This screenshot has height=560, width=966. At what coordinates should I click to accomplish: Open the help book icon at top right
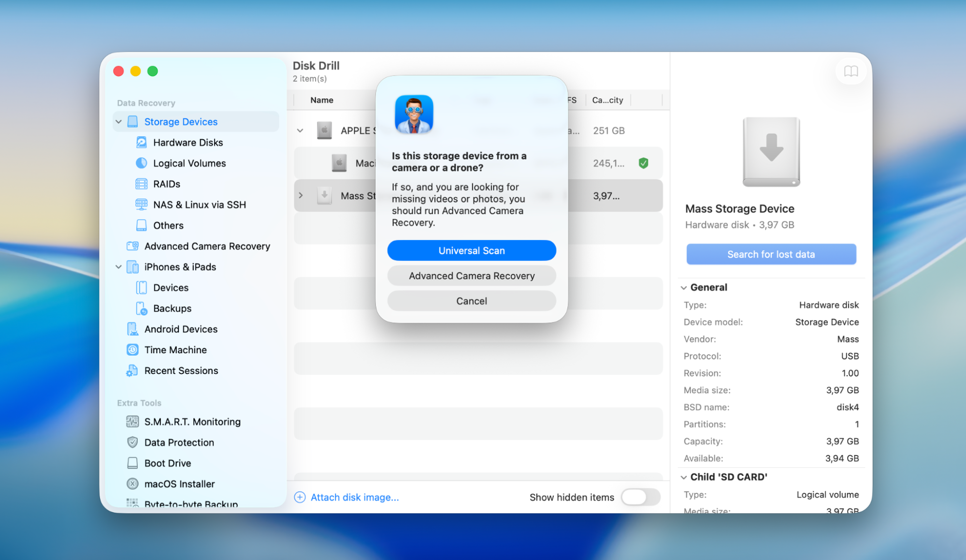pos(851,72)
